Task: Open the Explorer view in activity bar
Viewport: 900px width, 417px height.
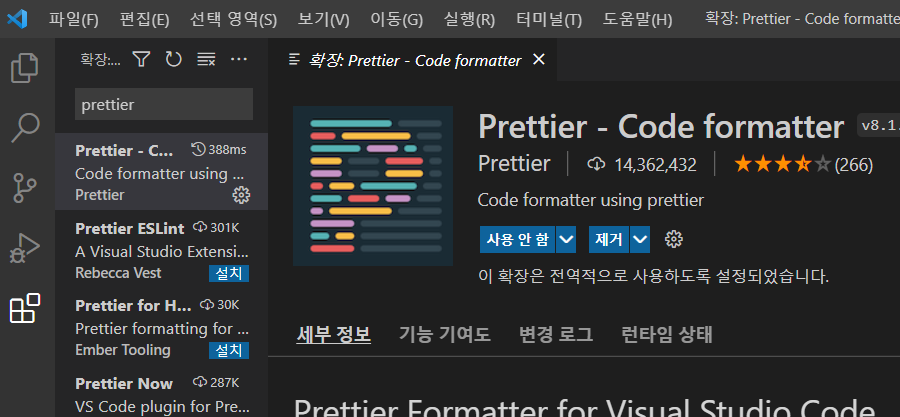Action: 25,68
